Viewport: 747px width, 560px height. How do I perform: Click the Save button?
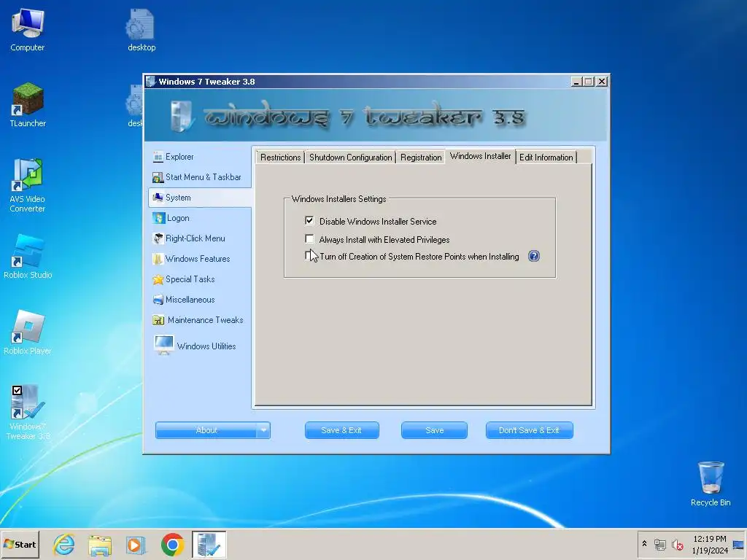pyautogui.click(x=434, y=430)
